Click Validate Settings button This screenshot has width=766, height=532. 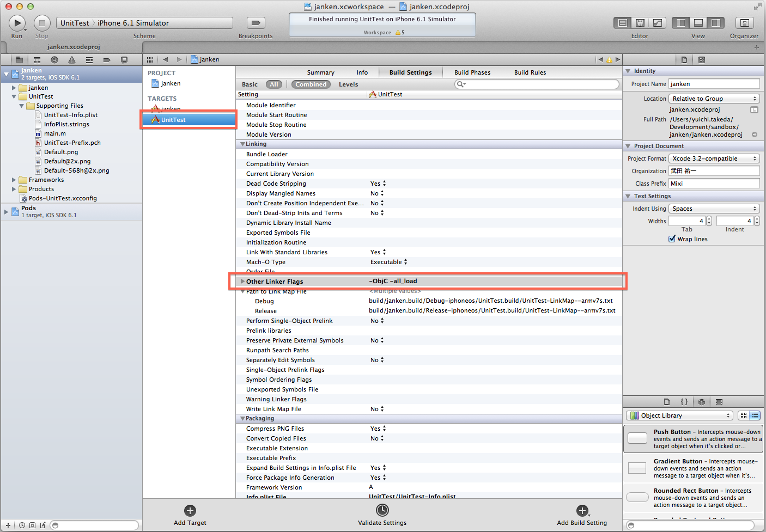pyautogui.click(x=382, y=515)
